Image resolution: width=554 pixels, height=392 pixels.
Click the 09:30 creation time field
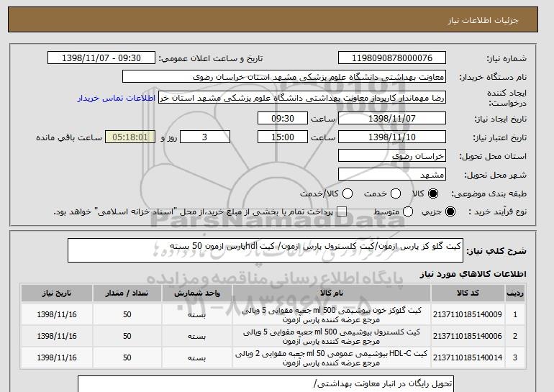[283, 118]
